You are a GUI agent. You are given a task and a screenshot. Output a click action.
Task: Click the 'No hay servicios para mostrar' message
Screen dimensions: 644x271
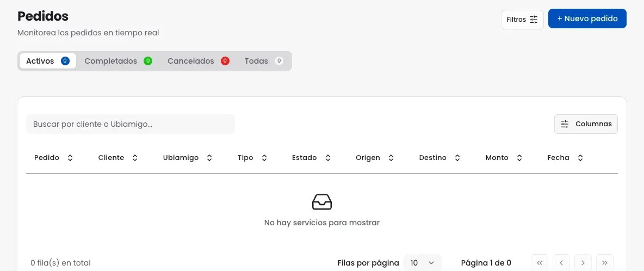click(322, 223)
